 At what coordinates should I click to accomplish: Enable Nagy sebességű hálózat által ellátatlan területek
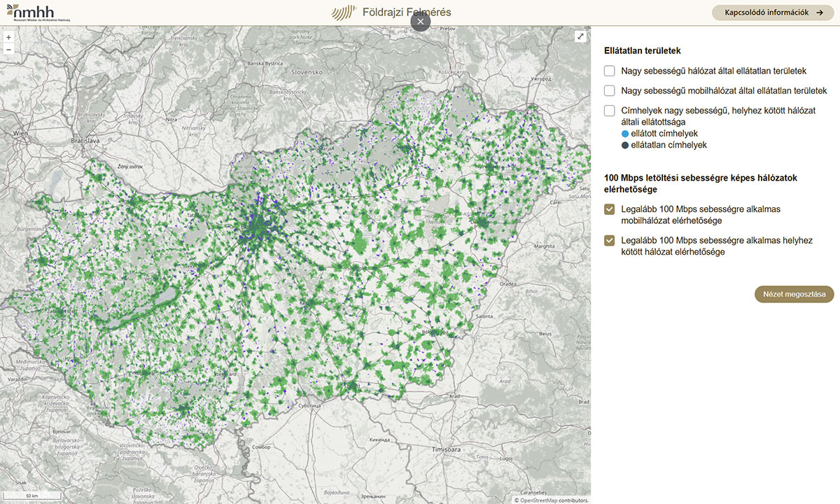610,71
